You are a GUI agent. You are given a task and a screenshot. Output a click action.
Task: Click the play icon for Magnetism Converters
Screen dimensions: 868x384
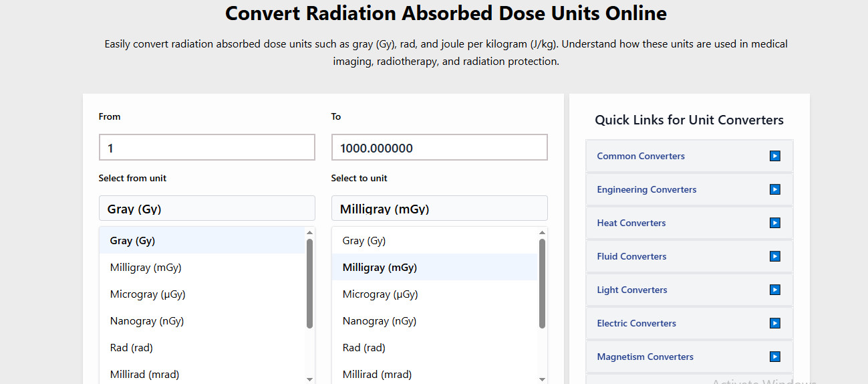(774, 357)
